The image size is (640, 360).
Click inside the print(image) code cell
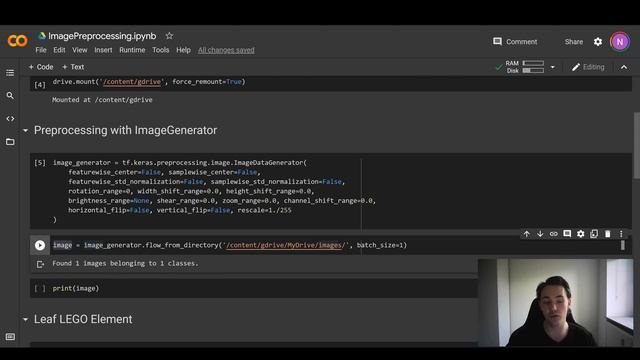[x=253, y=288]
